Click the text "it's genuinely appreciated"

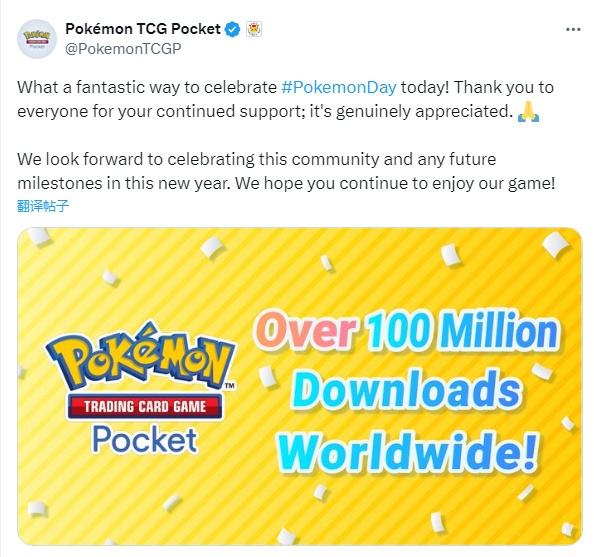(x=411, y=111)
